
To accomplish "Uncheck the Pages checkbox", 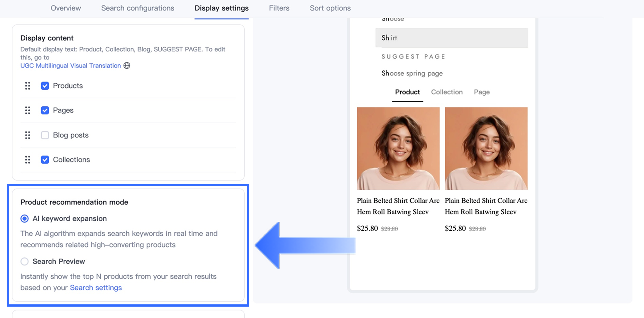I will (45, 111).
